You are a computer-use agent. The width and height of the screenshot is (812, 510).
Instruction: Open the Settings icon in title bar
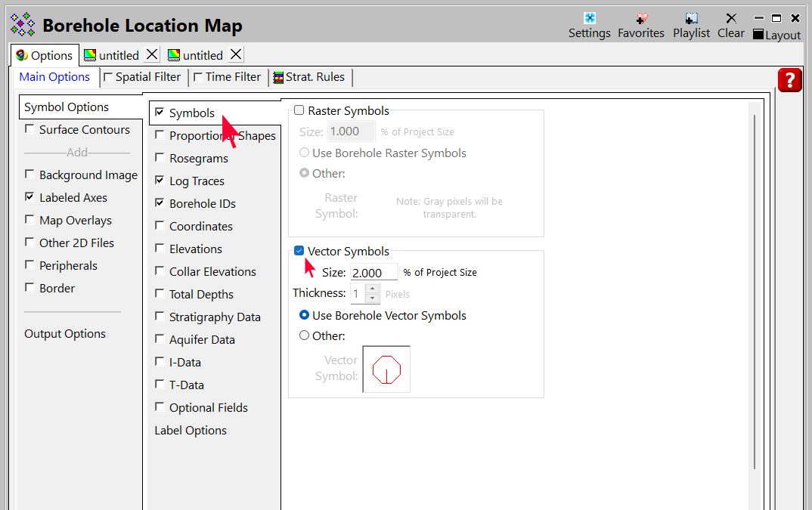(x=590, y=19)
